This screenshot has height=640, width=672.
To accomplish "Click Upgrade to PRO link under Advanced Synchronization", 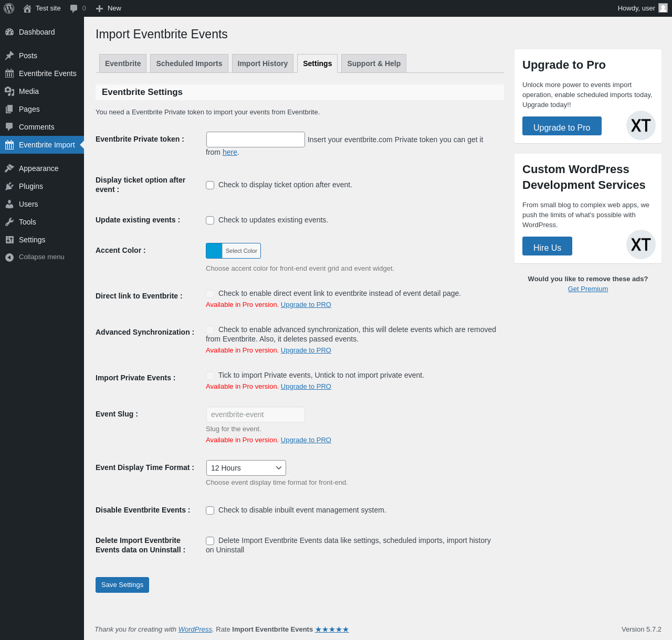I will click(306, 350).
